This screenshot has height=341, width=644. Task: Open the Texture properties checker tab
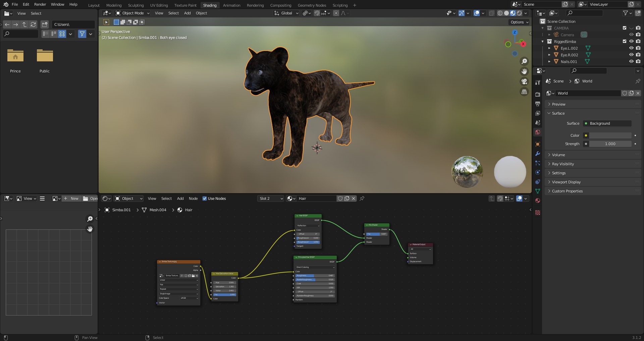coord(538,213)
